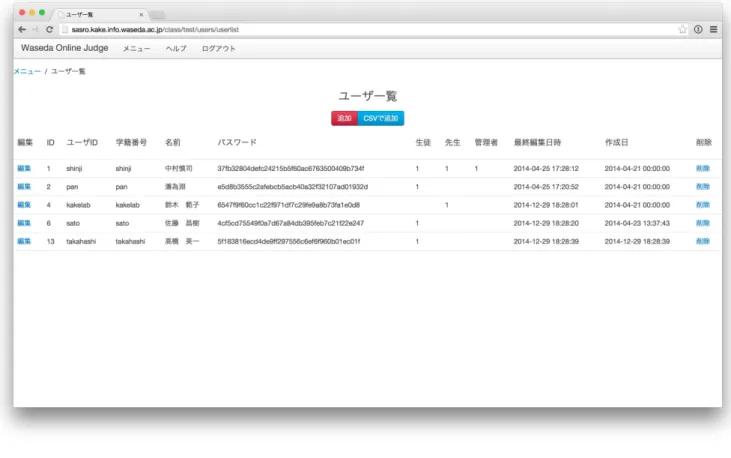Viewport: 731px width, 458px height.
Task: Click the 先生 column header
Action: click(452, 142)
